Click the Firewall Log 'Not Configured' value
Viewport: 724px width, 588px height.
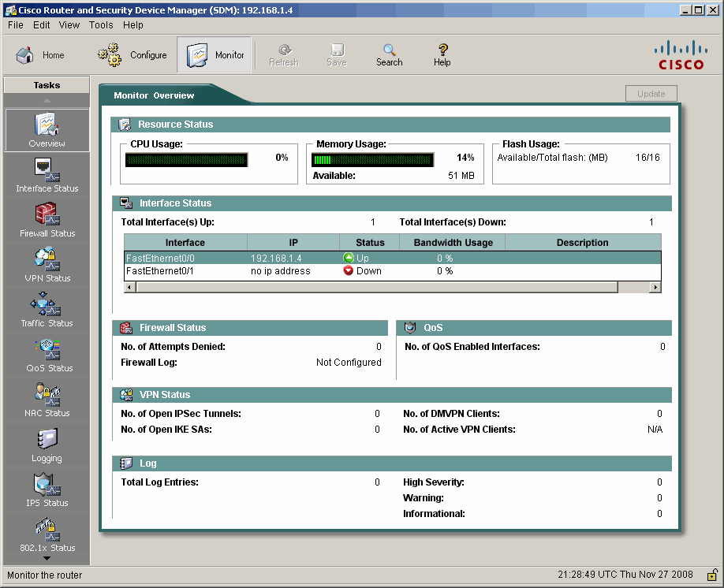(349, 363)
